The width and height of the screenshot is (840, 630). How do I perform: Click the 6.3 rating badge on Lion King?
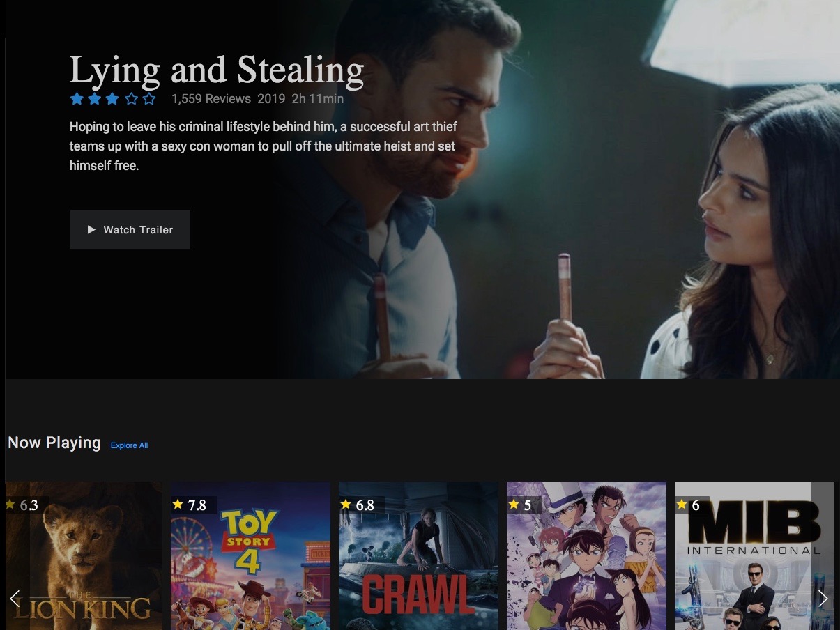22,505
